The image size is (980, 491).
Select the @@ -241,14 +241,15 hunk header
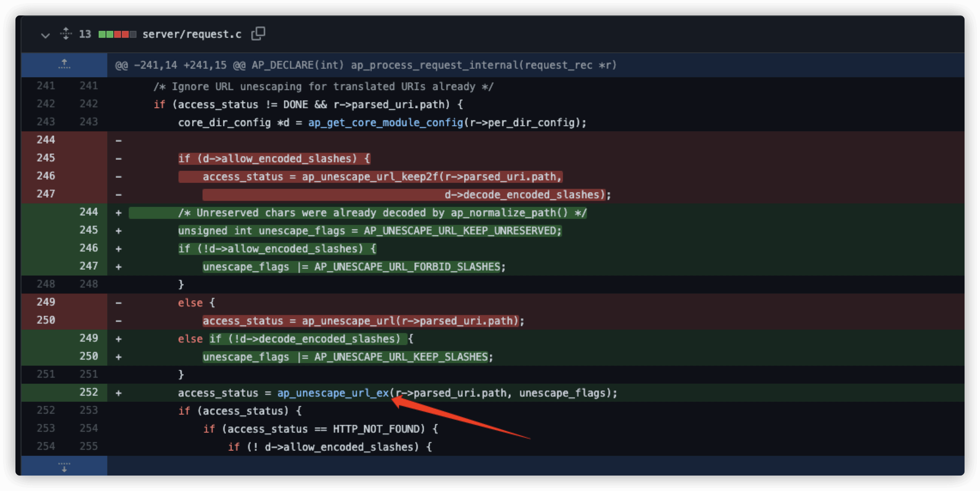point(366,65)
